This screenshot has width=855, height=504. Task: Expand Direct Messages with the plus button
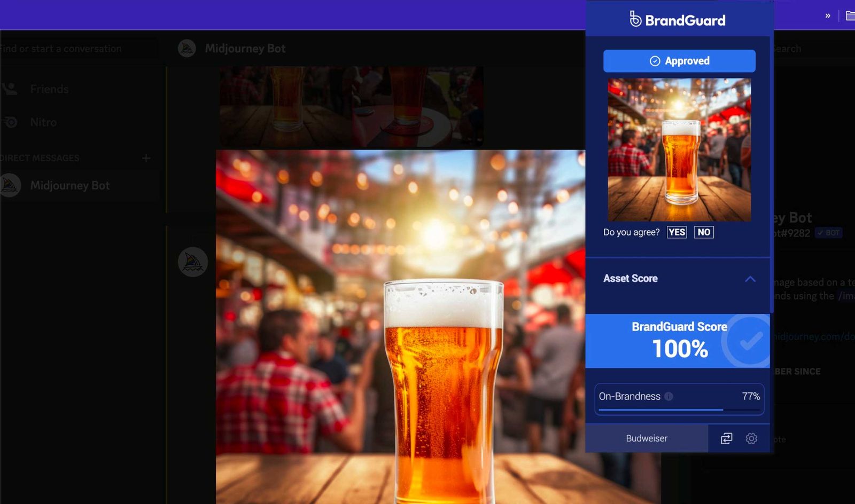(146, 158)
